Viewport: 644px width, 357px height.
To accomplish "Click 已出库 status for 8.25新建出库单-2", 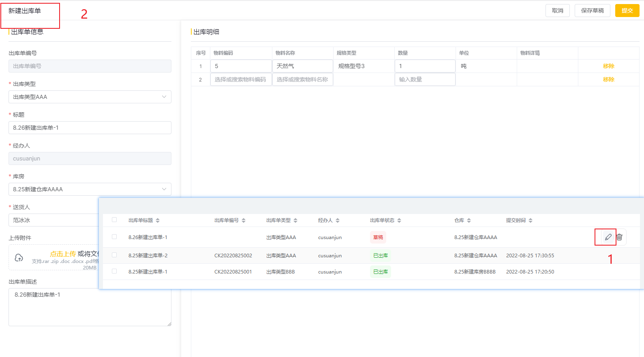I will 381,256.
